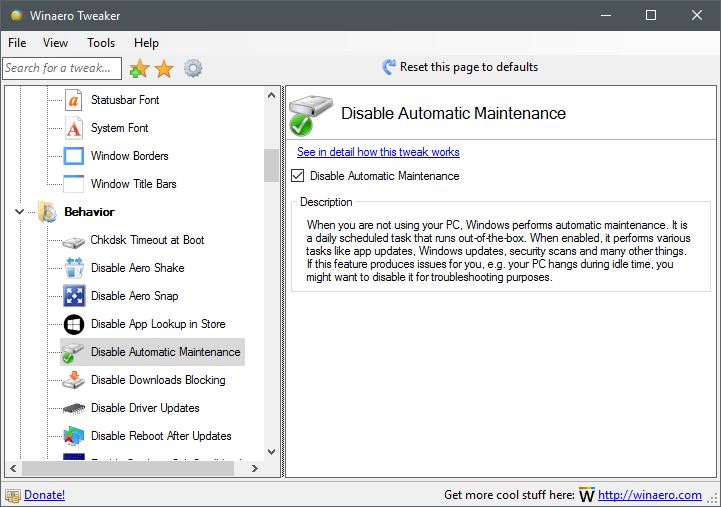Image resolution: width=721 pixels, height=507 pixels.
Task: Open the View menu
Action: tap(55, 43)
